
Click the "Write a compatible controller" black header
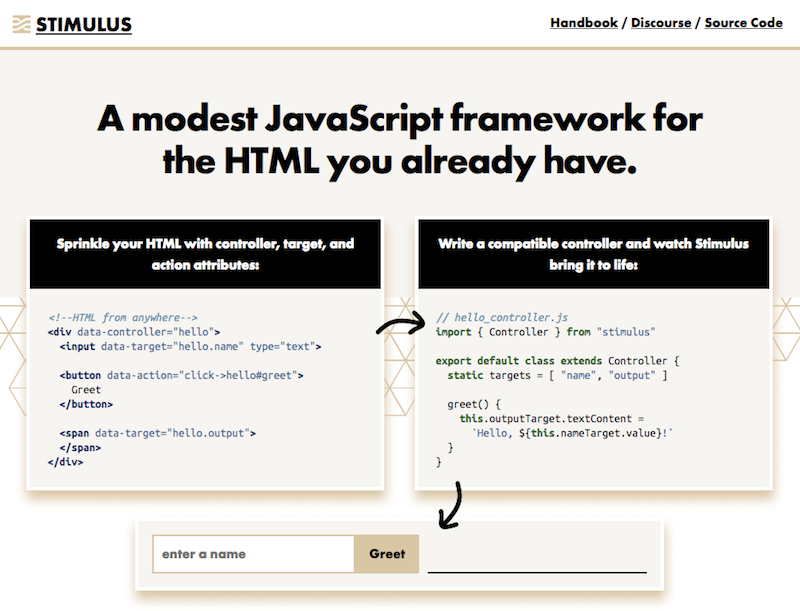pyautogui.click(x=593, y=254)
